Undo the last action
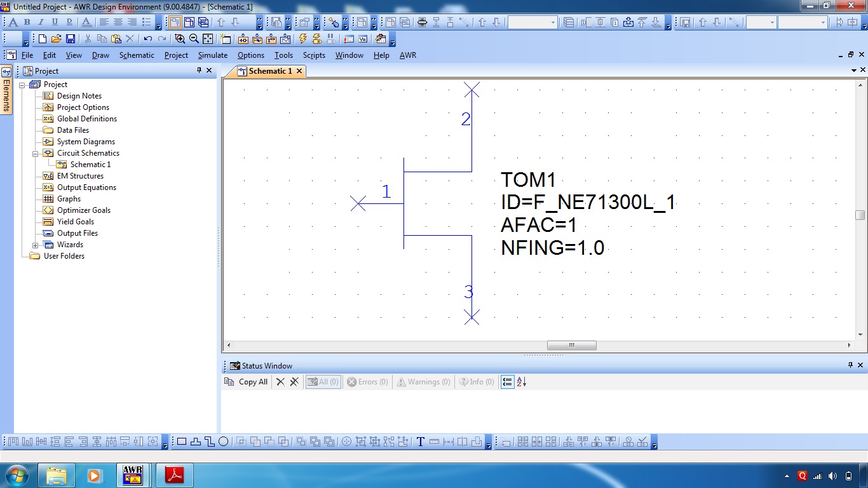868x488 pixels. point(148,39)
